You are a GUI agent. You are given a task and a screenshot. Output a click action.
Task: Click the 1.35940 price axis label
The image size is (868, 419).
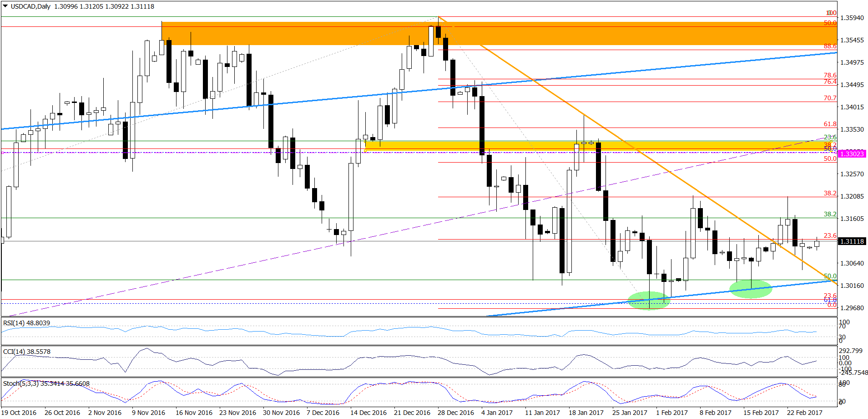coord(852,18)
